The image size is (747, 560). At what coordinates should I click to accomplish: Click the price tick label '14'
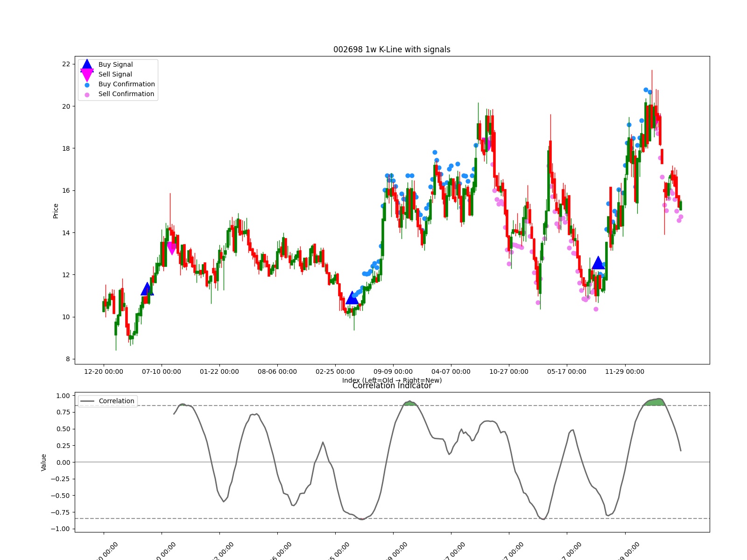click(x=66, y=233)
